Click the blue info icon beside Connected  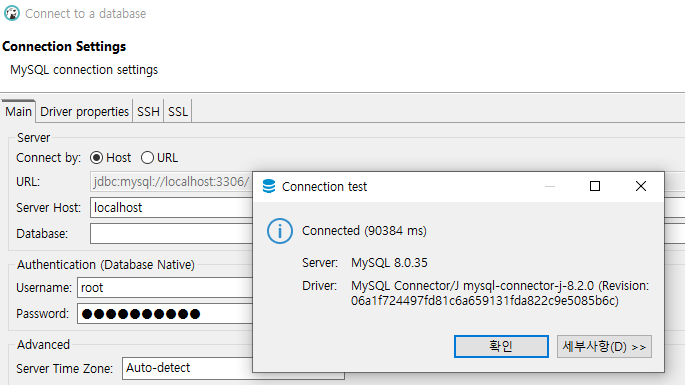[x=280, y=231]
